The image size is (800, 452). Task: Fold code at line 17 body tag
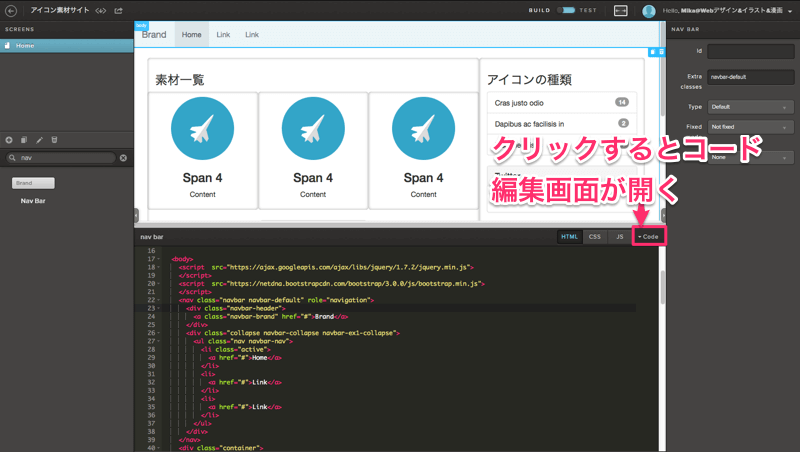click(158, 259)
